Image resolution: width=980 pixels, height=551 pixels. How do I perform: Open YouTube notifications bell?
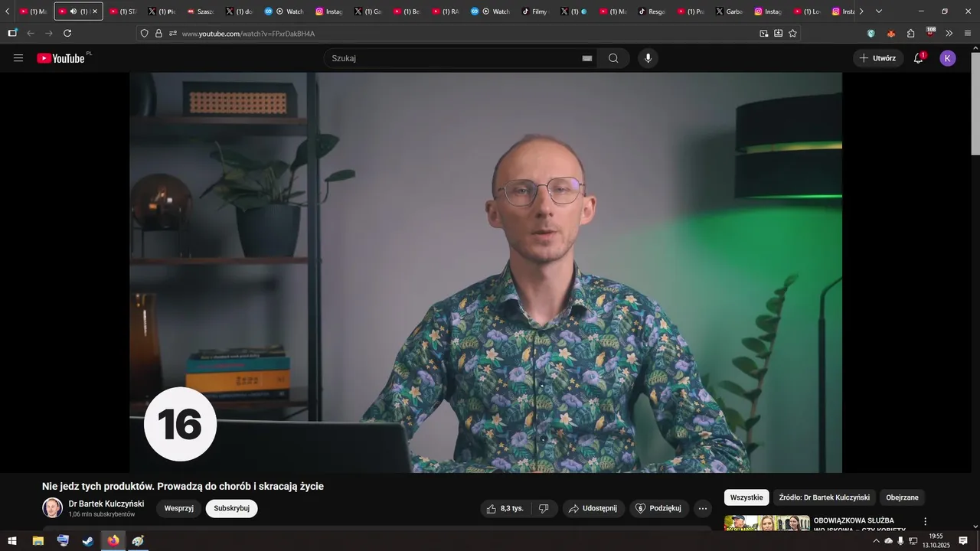(x=919, y=58)
